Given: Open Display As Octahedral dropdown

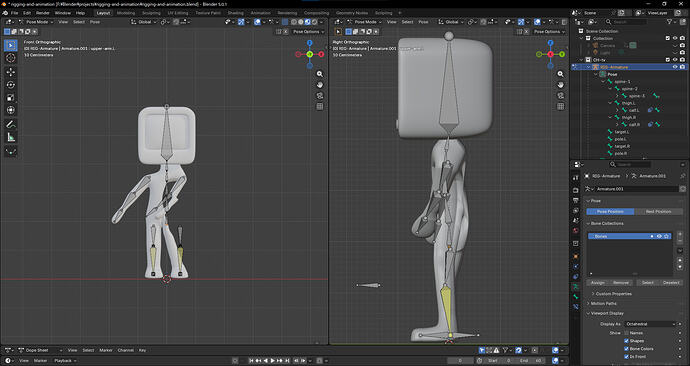Looking at the screenshot, I should point(650,324).
